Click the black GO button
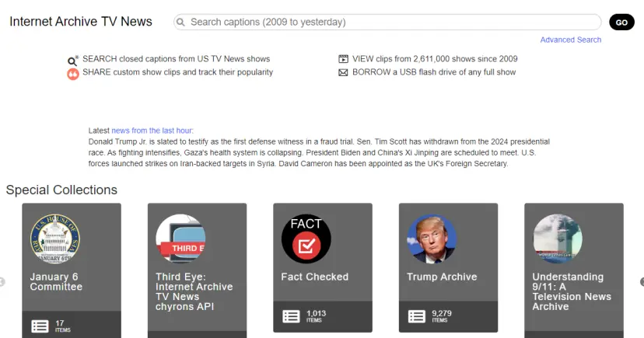The width and height of the screenshot is (644, 338). coord(621,23)
